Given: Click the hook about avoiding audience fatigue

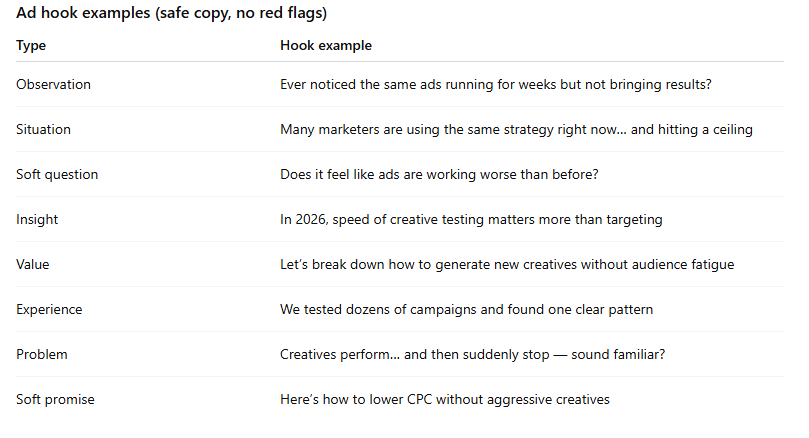Looking at the screenshot, I should 507,265.
